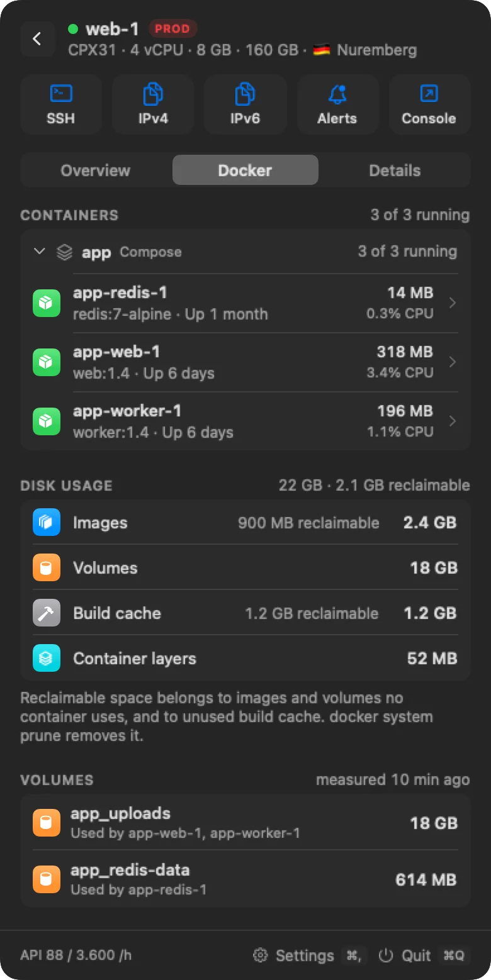The image size is (491, 980).
Task: Copy IPv6 address icon
Action: click(x=245, y=94)
